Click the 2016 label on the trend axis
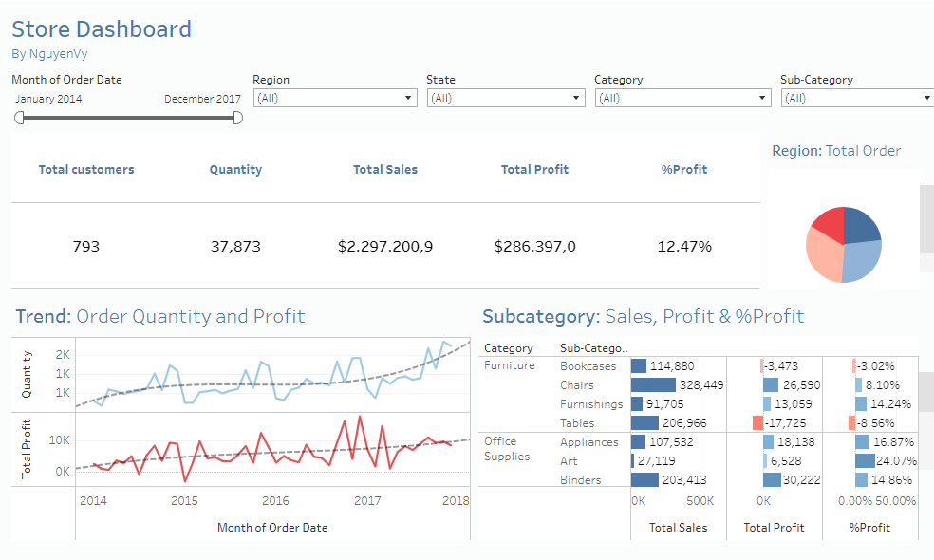This screenshot has width=934, height=560. click(x=275, y=500)
